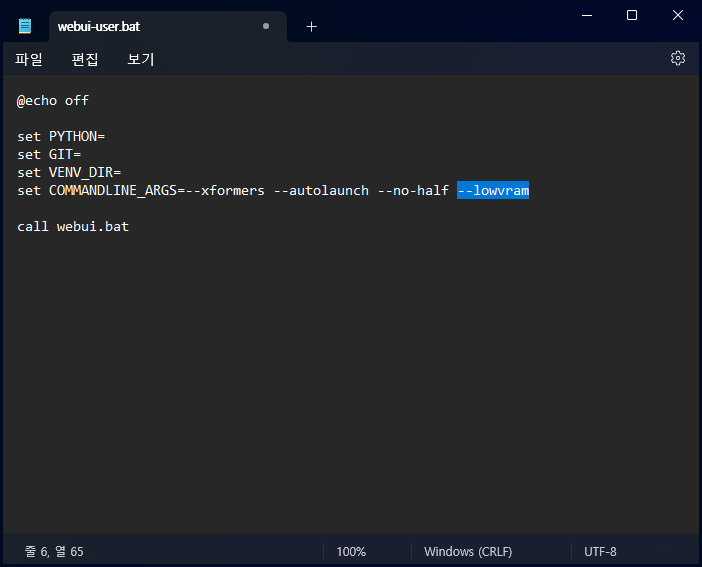This screenshot has height=567, width=702.
Task: Maximize the Notepad window
Action: point(632,15)
